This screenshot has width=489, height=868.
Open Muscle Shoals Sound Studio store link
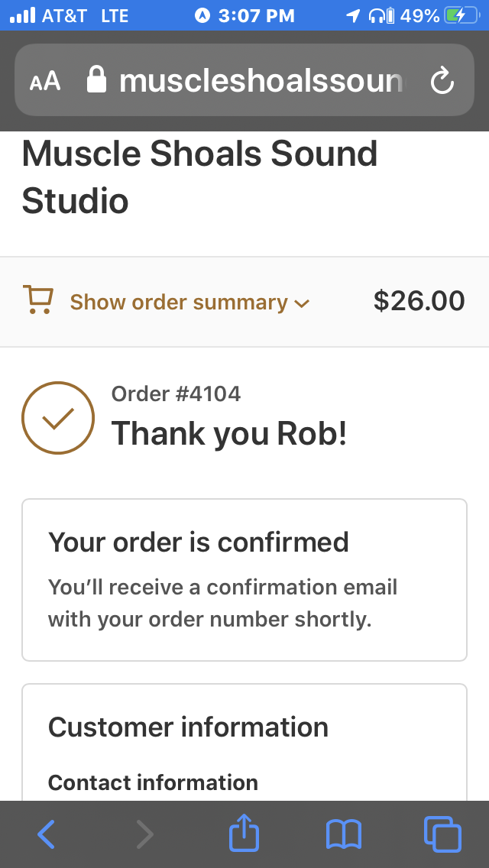point(199,177)
